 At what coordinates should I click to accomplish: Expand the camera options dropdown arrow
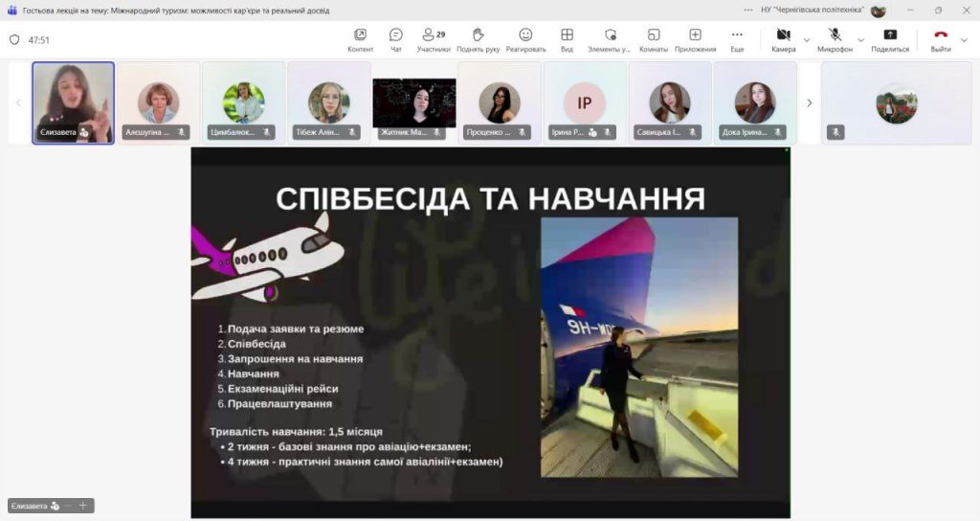click(807, 40)
